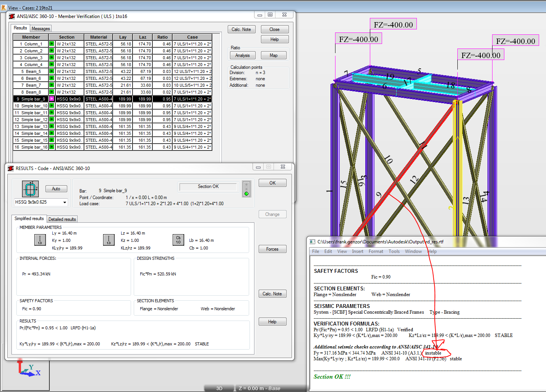Open the HSSQ 9x9x0.625 section dropdown
This screenshot has height=392, width=546.
pos(65,202)
